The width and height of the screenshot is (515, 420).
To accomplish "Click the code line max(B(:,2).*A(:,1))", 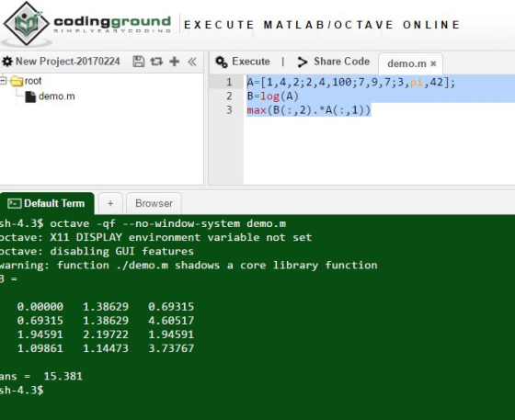I will [x=309, y=110].
